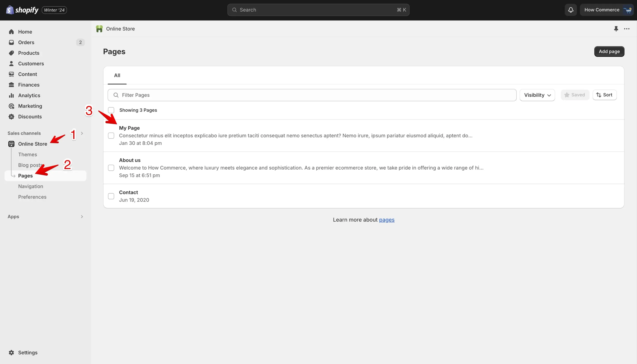Click the Shopify logo icon
Image resolution: width=637 pixels, height=364 pixels.
(x=10, y=10)
